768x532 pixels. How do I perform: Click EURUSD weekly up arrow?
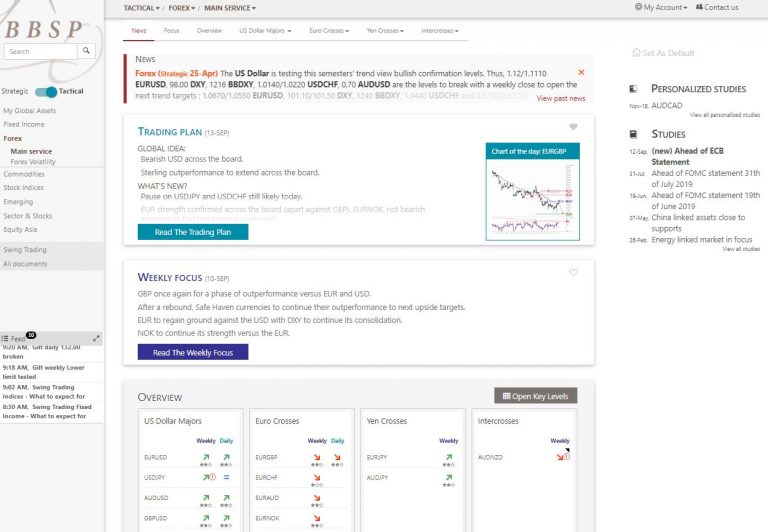point(206,457)
